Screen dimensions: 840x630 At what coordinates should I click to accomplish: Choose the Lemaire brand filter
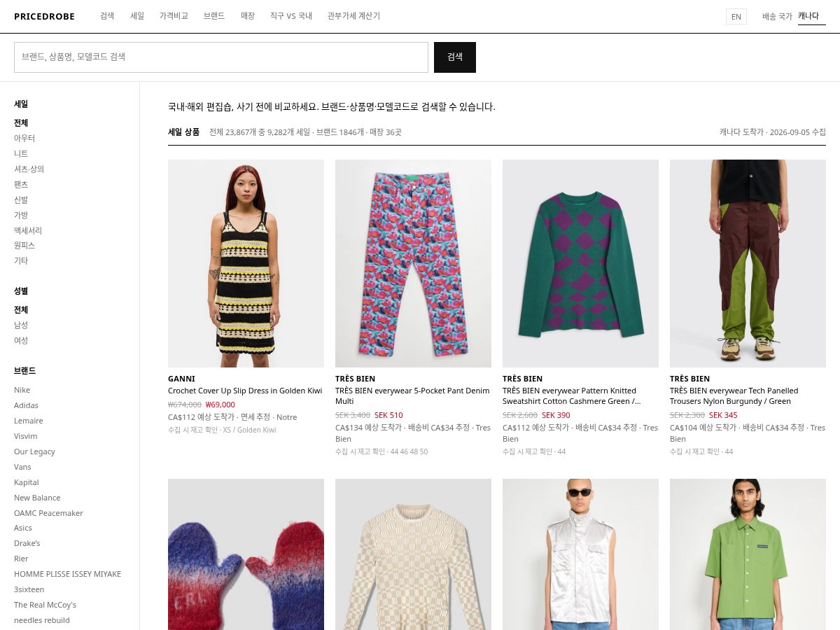click(x=29, y=421)
